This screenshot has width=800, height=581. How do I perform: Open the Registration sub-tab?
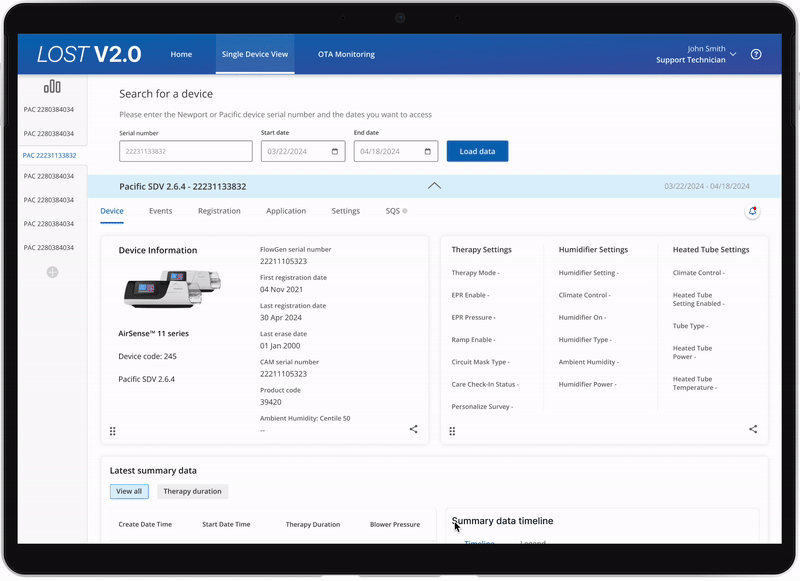point(219,211)
